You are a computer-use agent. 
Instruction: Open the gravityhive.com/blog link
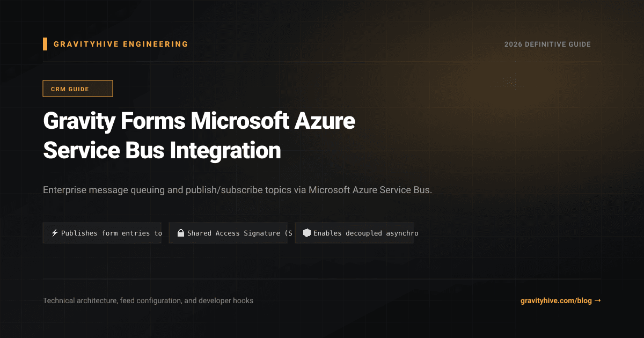pyautogui.click(x=560, y=301)
